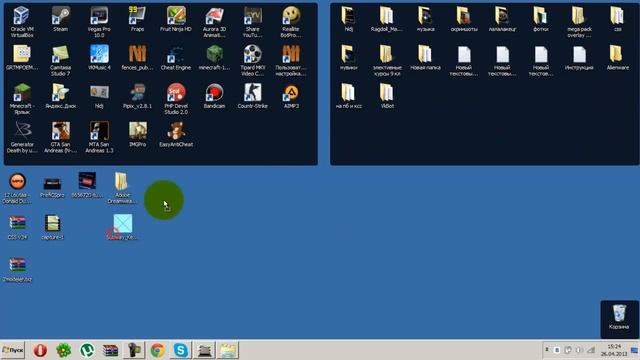Image resolution: width=640 pixels, height=360 pixels.
Task: Open the MTA San Andreas 1.3 shortcut
Action: tap(99, 131)
